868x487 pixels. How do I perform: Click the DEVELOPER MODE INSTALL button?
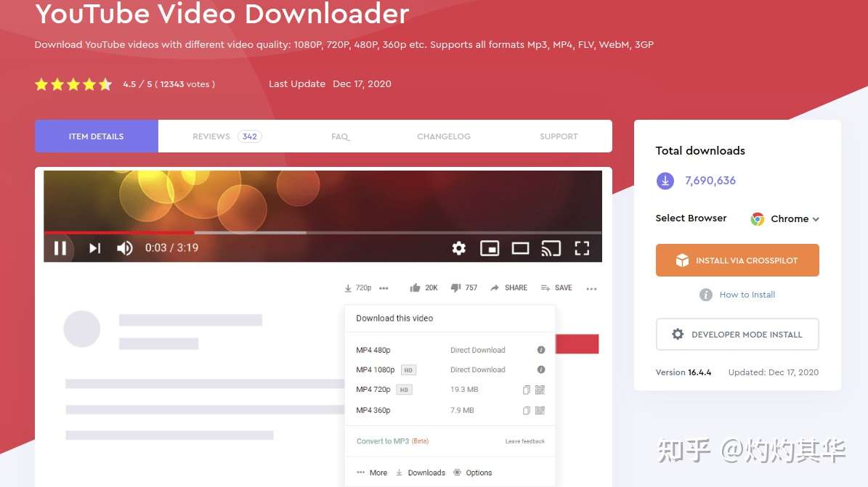(x=737, y=335)
